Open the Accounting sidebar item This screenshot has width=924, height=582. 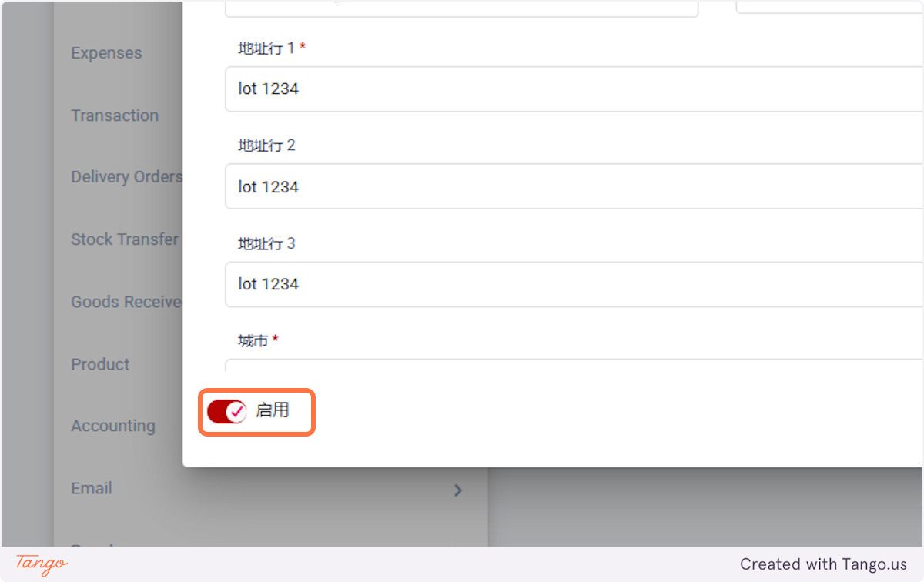113,426
